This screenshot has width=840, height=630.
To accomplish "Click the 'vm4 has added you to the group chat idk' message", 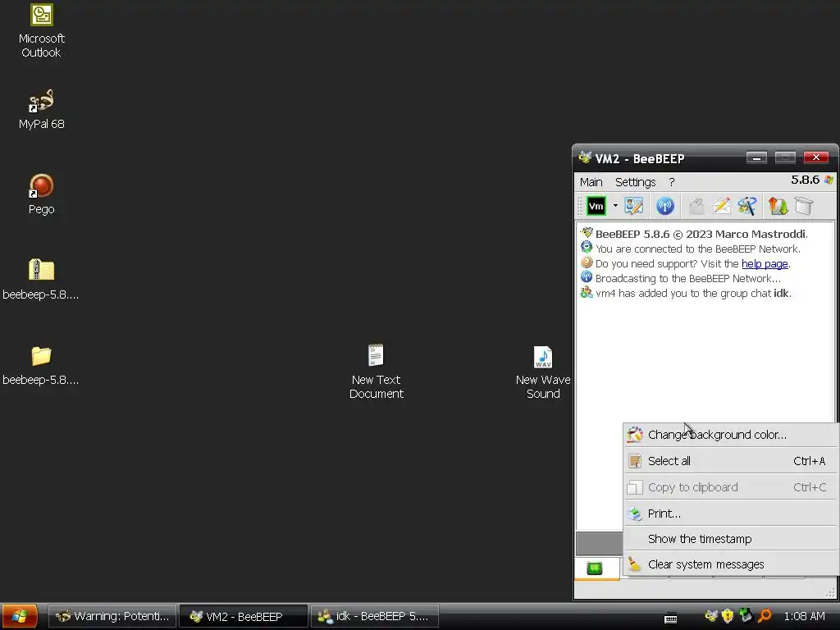I will (693, 293).
